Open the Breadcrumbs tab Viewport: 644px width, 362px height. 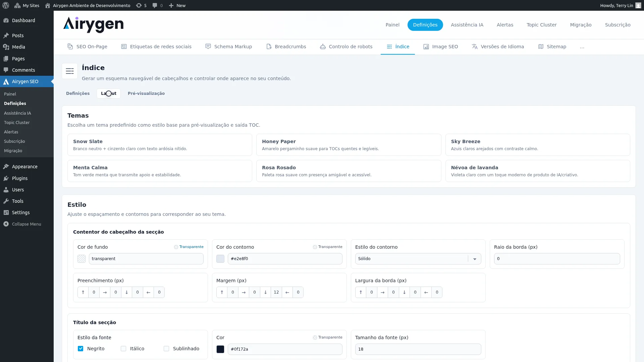pos(286,47)
